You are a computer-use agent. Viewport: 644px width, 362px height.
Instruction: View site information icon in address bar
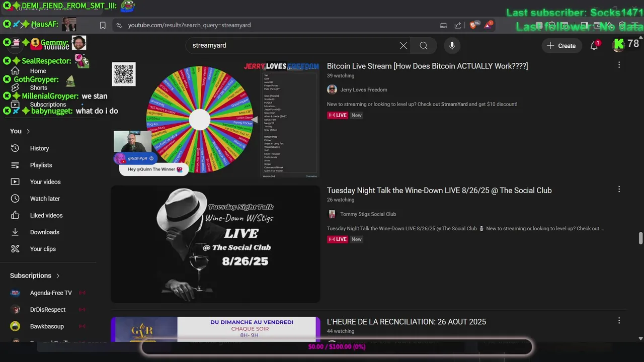point(119,25)
